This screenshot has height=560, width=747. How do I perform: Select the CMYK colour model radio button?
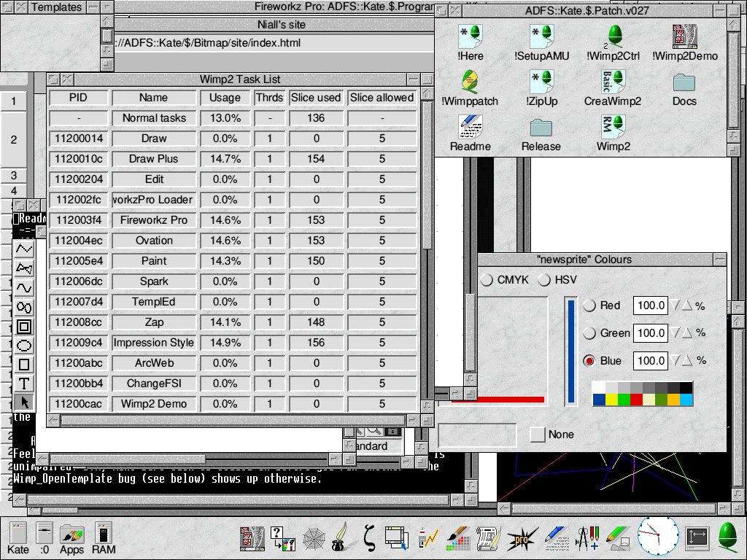(487, 280)
